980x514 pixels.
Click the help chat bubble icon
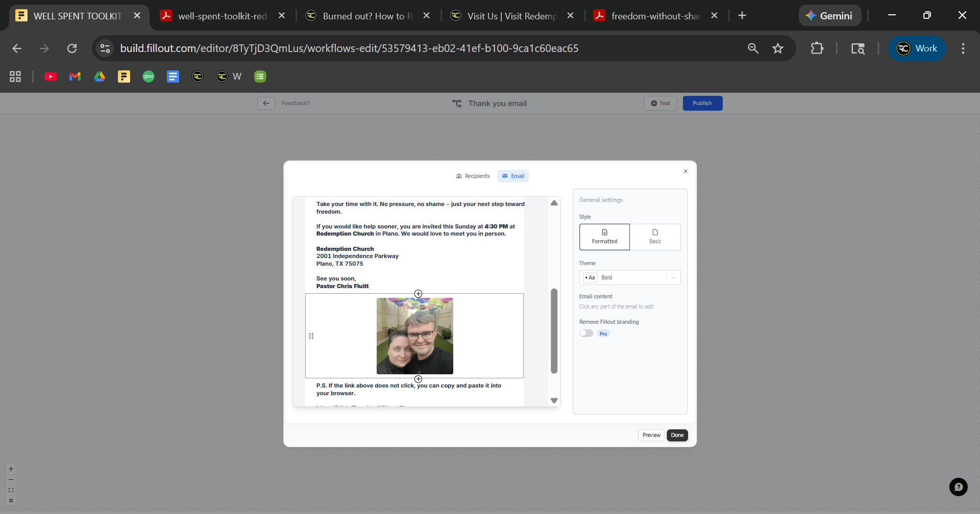tap(958, 486)
